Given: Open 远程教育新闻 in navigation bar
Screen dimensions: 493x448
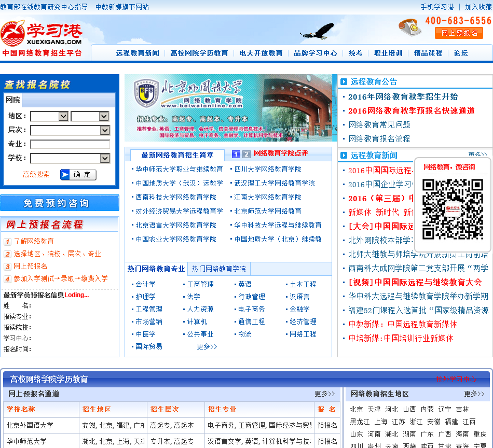Looking at the screenshot, I should click(138, 53).
